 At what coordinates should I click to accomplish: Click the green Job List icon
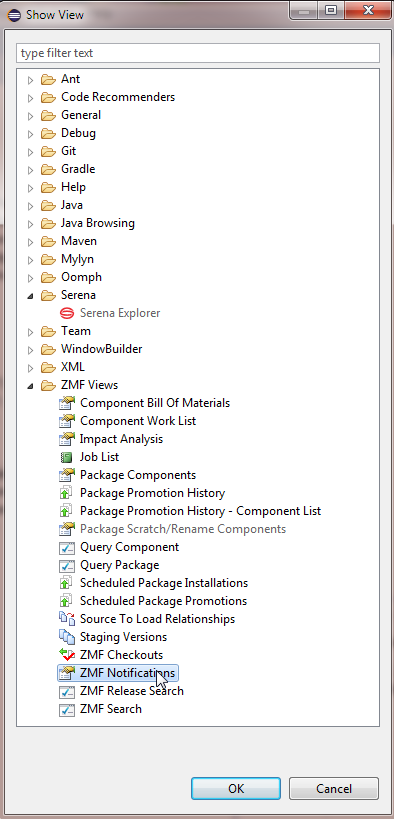coord(66,457)
